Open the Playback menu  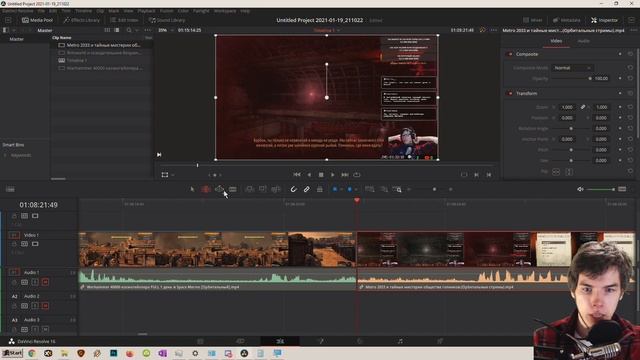(146, 11)
